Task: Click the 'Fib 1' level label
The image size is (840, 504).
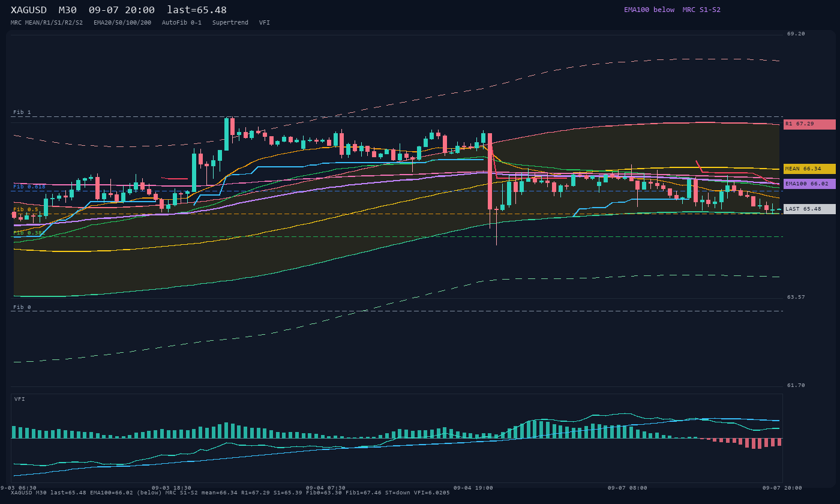Action: point(22,113)
